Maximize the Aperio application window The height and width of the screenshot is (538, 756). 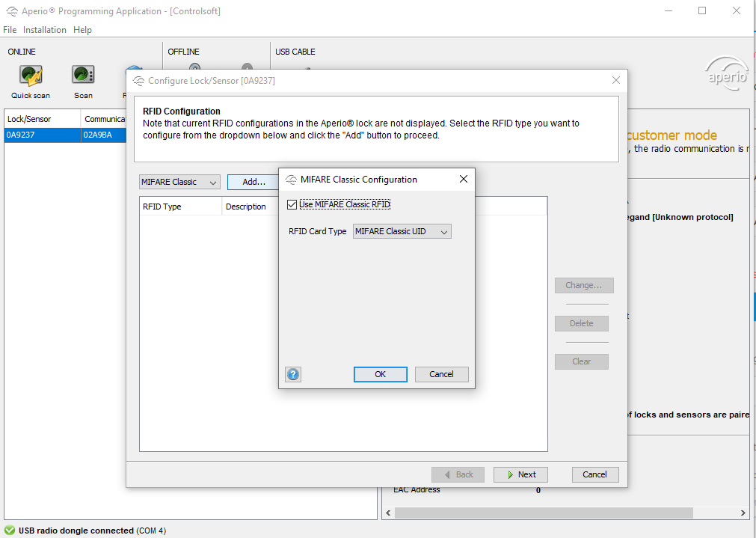pyautogui.click(x=702, y=10)
